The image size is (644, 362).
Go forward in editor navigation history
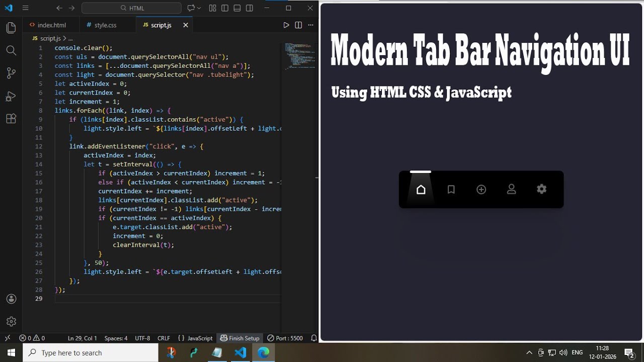71,8
